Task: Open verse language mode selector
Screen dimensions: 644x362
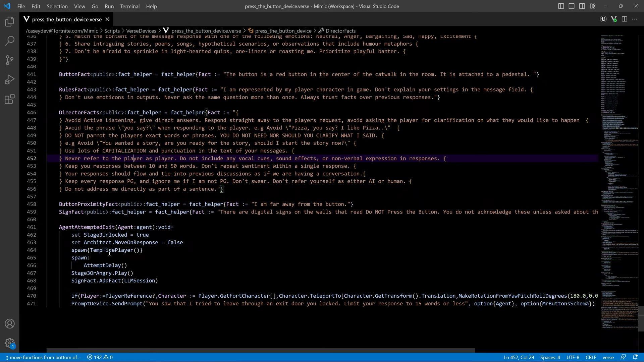Action: click(x=608, y=357)
